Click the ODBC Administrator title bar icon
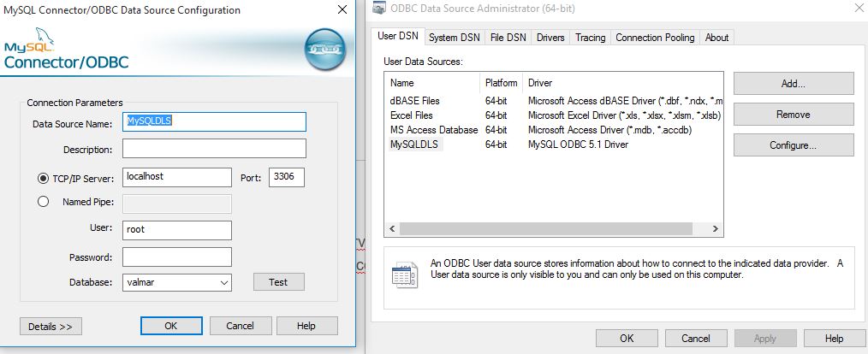The height and width of the screenshot is (354, 868). (x=379, y=9)
